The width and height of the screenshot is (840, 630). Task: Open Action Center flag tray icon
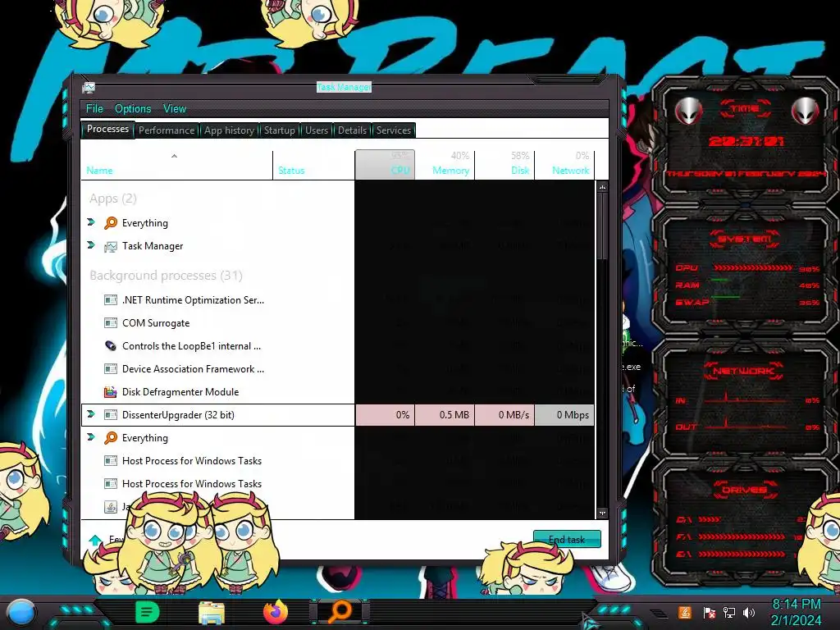pyautogui.click(x=710, y=613)
